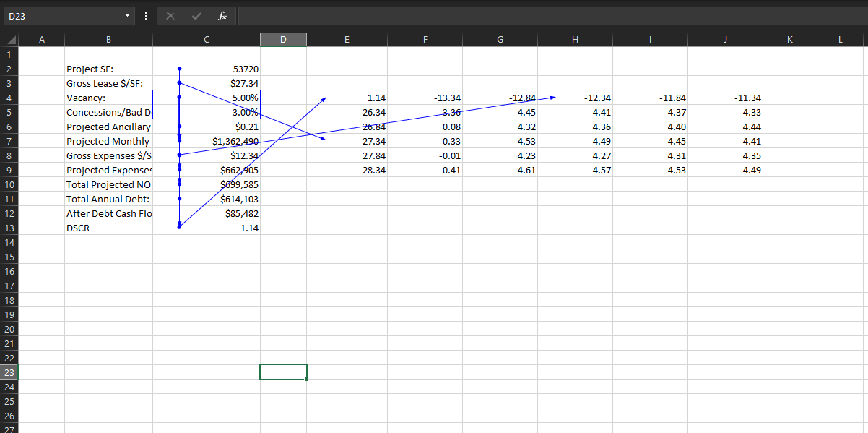The image size is (868, 433).
Task: Select row 17 header
Action: tap(9, 286)
